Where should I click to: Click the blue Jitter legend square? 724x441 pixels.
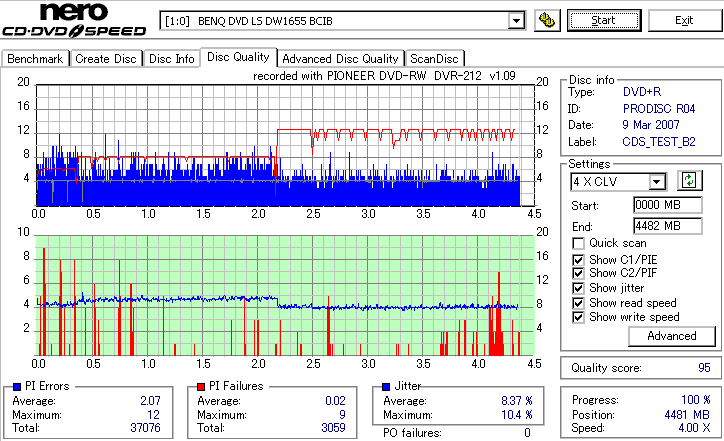(386, 387)
